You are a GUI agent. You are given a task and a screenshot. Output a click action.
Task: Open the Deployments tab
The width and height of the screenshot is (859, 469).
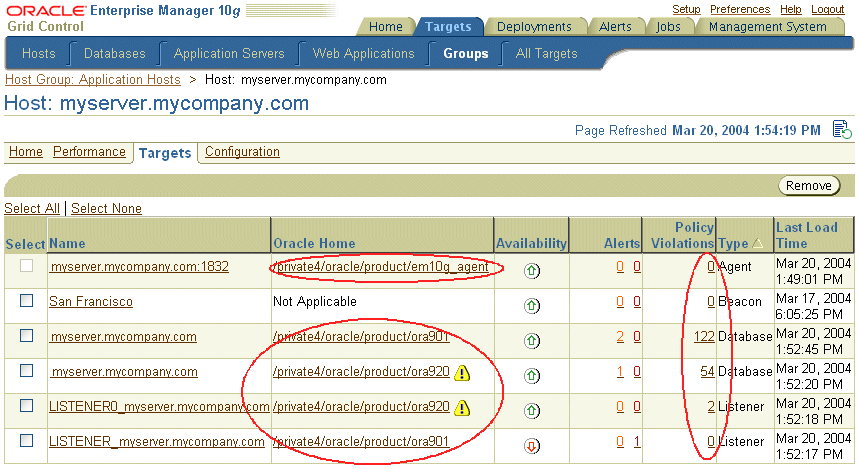coord(534,27)
